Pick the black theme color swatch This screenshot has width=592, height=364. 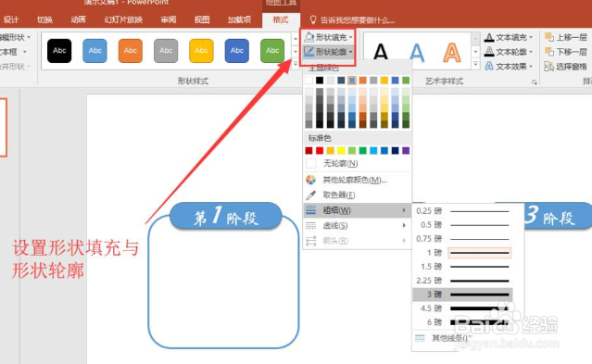tap(320, 80)
